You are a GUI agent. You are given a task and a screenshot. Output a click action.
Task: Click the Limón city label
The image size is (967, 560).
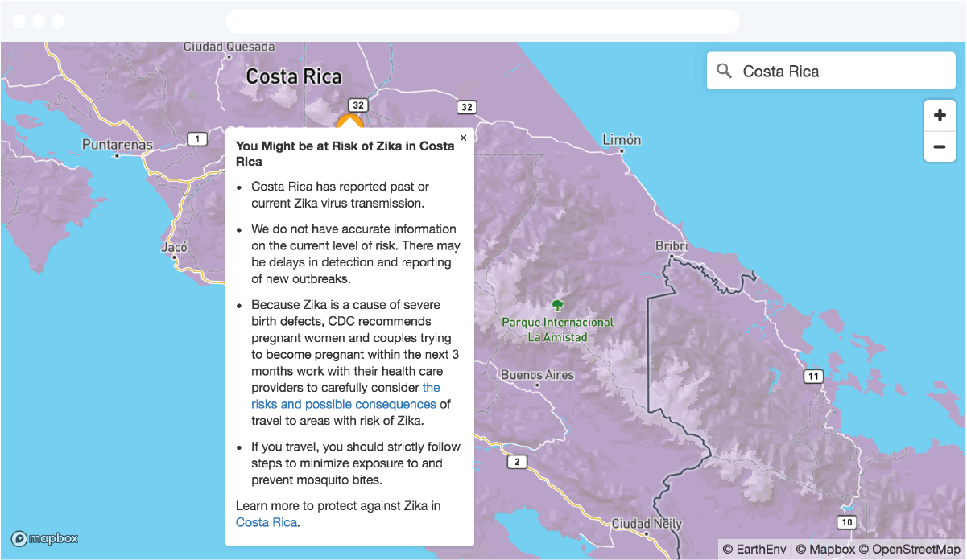(622, 140)
